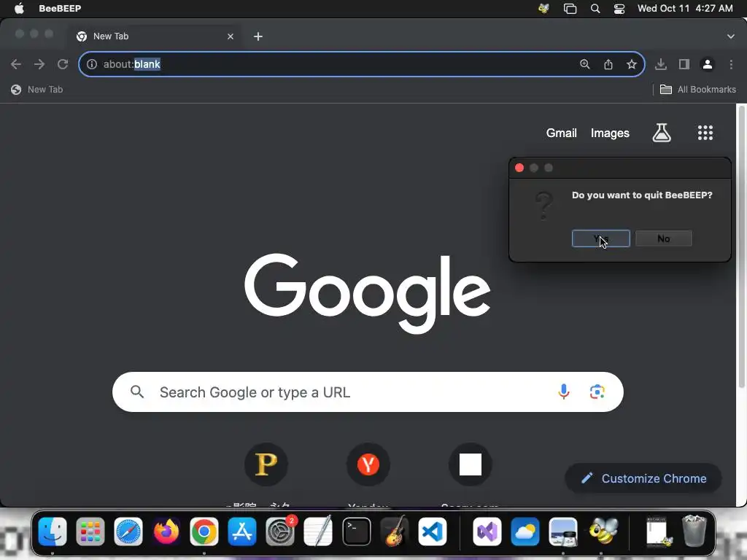This screenshot has height=560, width=747.
Task: Open the Apple menu
Action: coord(19,8)
